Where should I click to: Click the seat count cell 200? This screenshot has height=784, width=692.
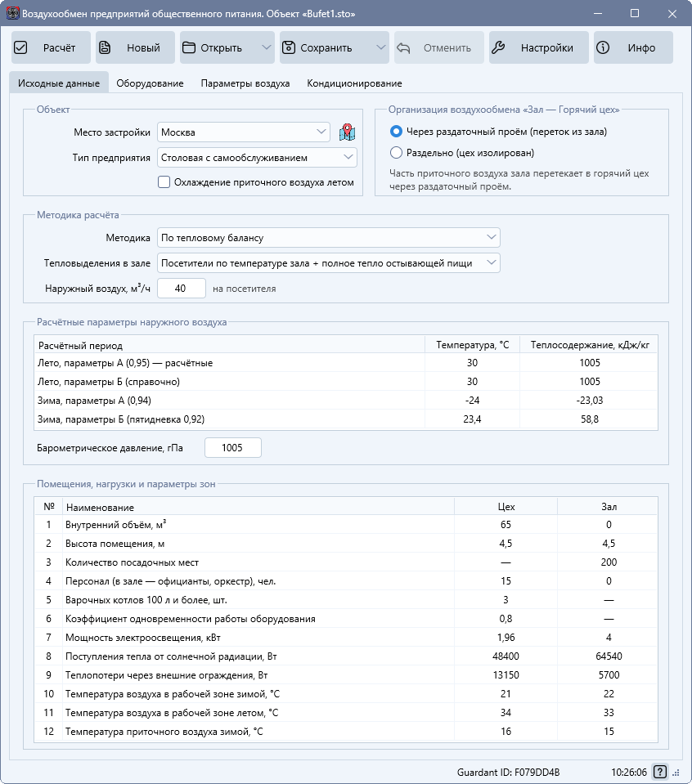click(x=609, y=562)
